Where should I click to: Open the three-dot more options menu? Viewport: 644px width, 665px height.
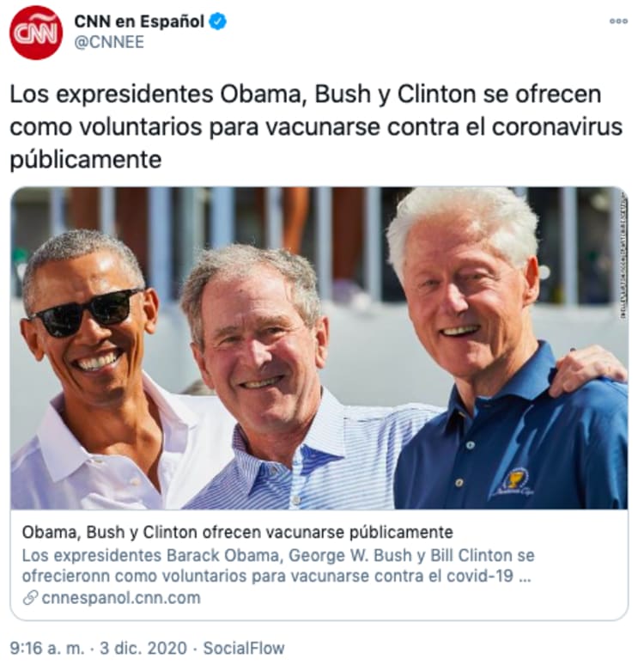618,21
